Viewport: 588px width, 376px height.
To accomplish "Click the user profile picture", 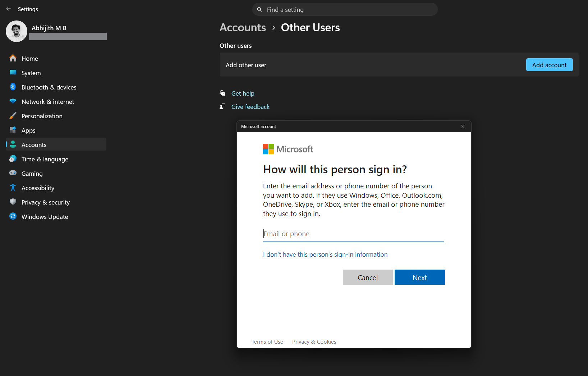I will click(16, 31).
